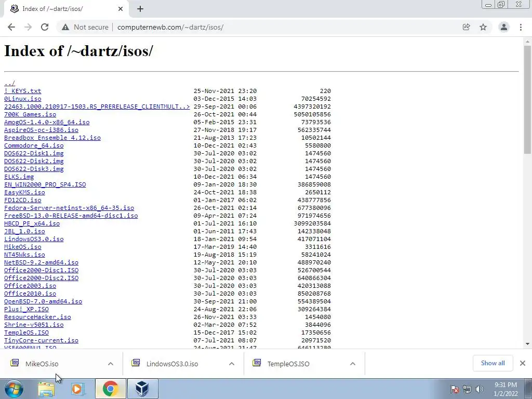Click the page vertical scrollbar thumb

point(527,99)
